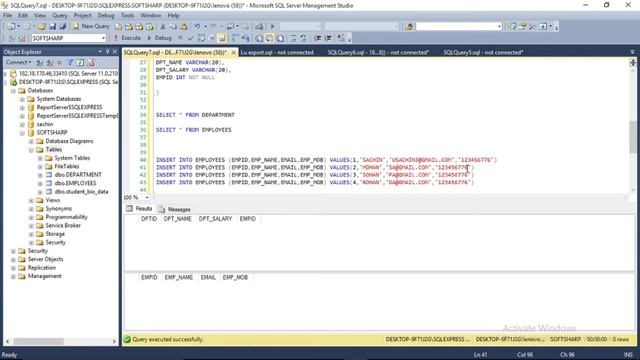The height and width of the screenshot is (360, 640).
Task: Click the Save icon in the toolbar
Action: tap(53, 26)
